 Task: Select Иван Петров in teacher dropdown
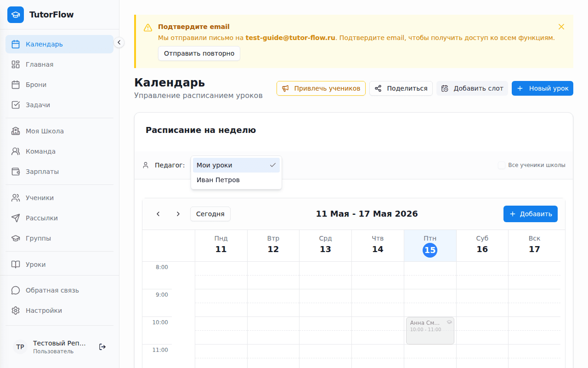click(236, 180)
